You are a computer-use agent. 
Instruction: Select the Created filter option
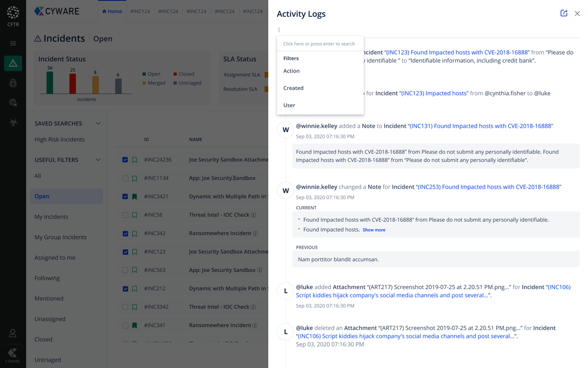pyautogui.click(x=293, y=88)
